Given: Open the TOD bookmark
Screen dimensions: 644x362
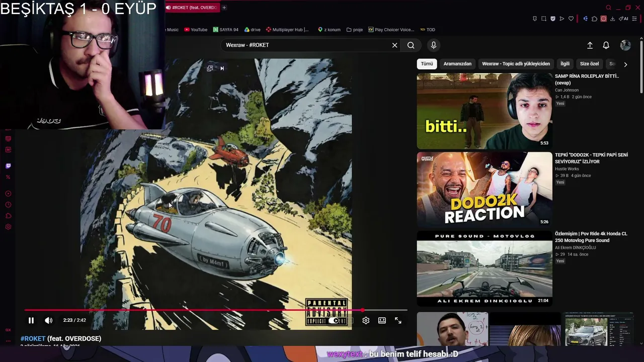Looking at the screenshot, I should [x=428, y=30].
